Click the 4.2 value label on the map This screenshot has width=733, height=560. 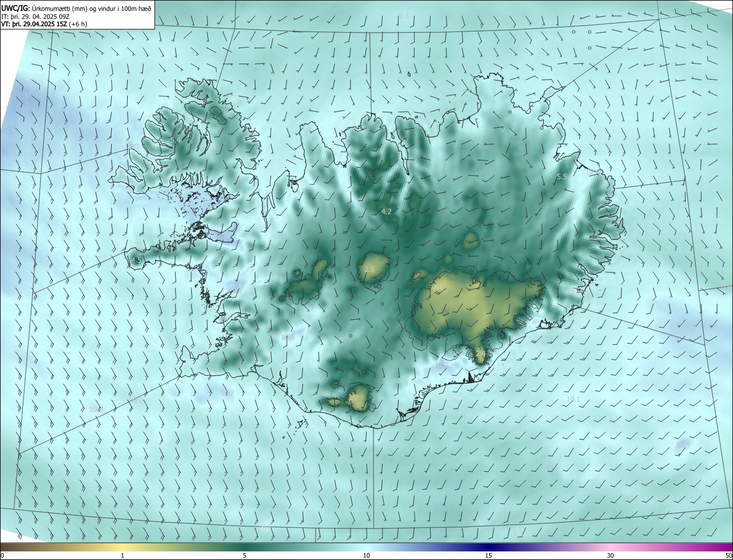coord(387,211)
